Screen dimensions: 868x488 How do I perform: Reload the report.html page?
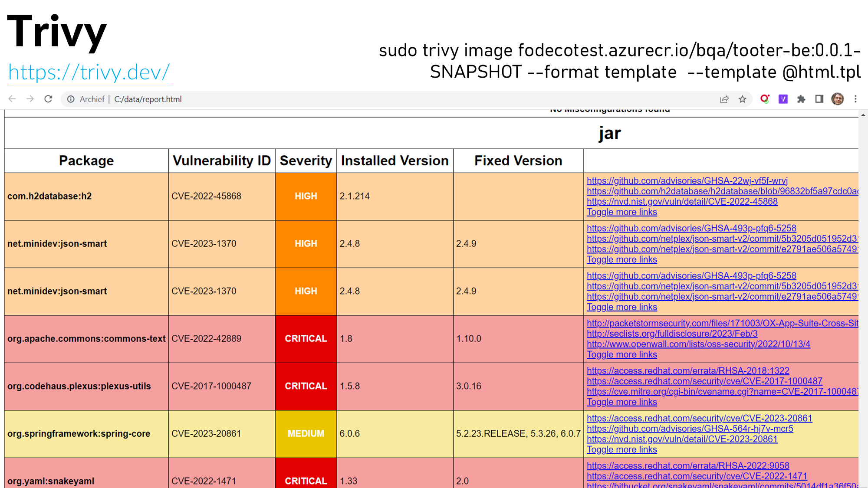(48, 99)
